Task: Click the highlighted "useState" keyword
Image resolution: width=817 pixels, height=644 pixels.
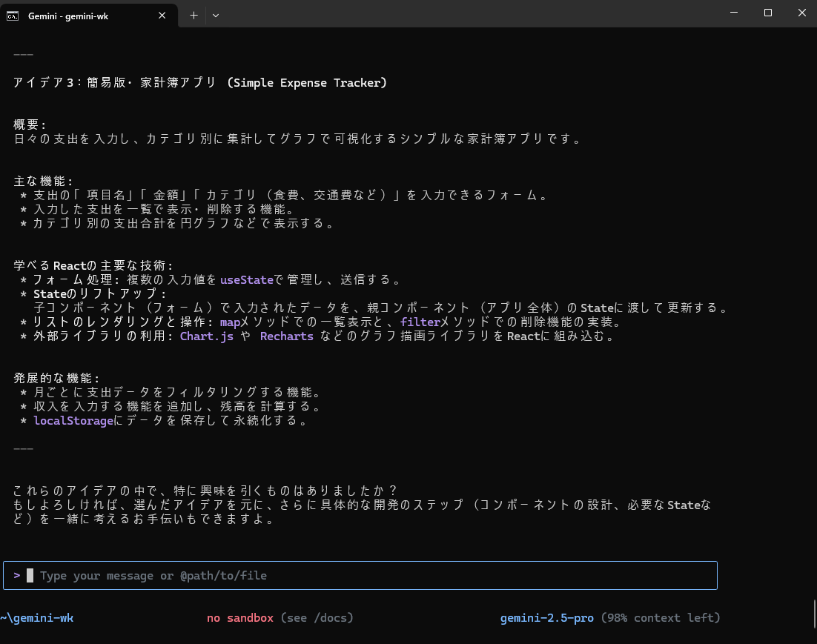Action: (x=247, y=280)
